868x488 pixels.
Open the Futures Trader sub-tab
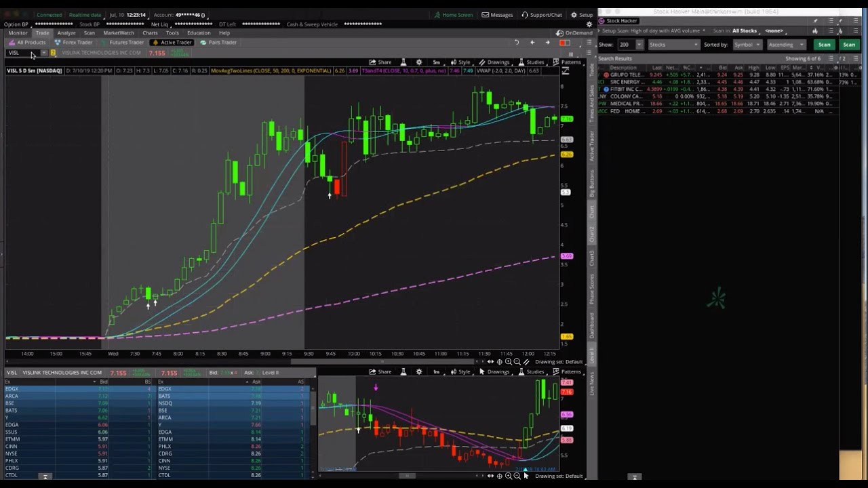(123, 42)
